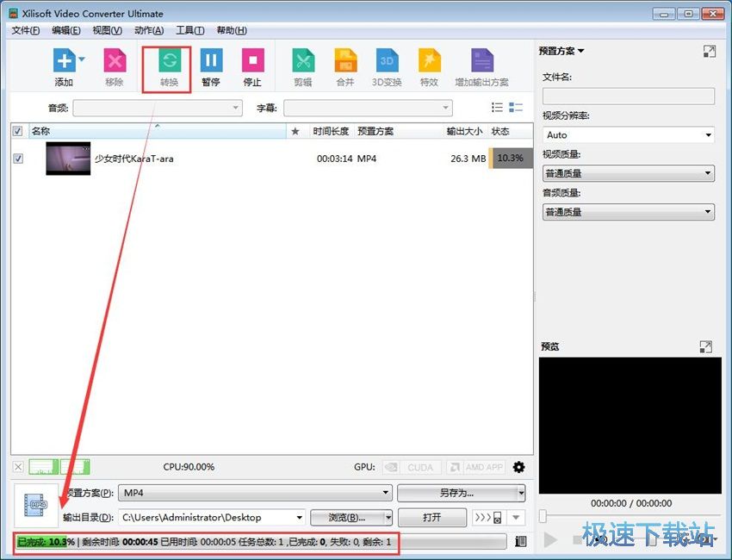
Task: Sort by the Status (状态) column header
Action: pos(511,131)
